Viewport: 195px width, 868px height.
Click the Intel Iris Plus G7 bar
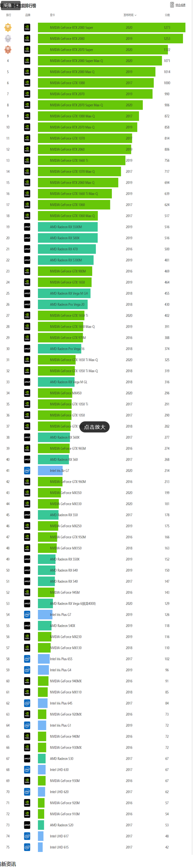click(x=45, y=614)
